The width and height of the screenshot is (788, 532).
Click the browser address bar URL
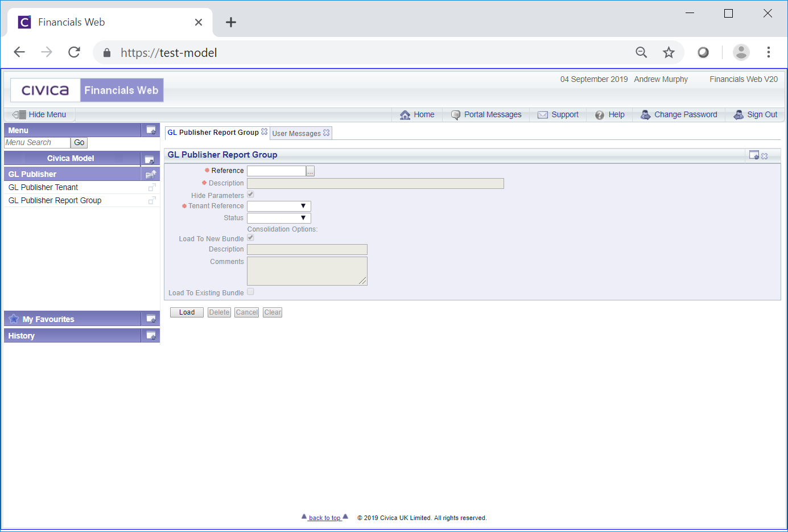(168, 53)
